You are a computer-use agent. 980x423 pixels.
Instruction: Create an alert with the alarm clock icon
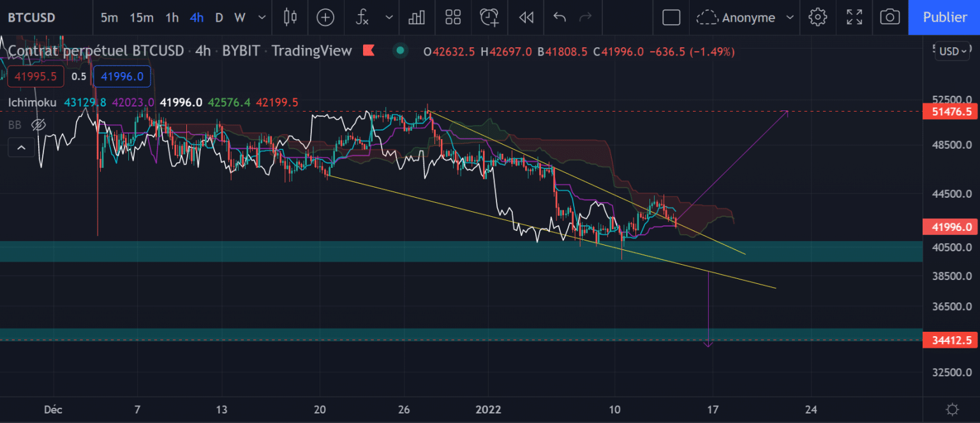click(489, 17)
